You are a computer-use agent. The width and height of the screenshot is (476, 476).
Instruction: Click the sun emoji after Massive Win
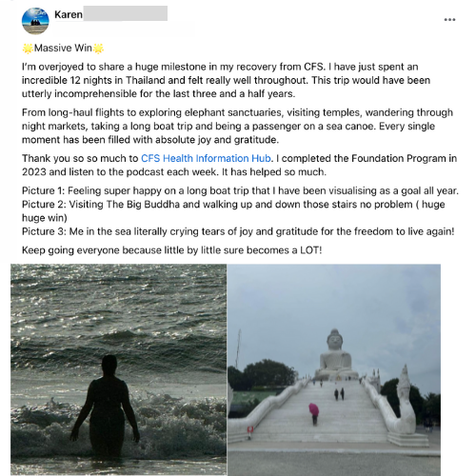pyautogui.click(x=98, y=49)
